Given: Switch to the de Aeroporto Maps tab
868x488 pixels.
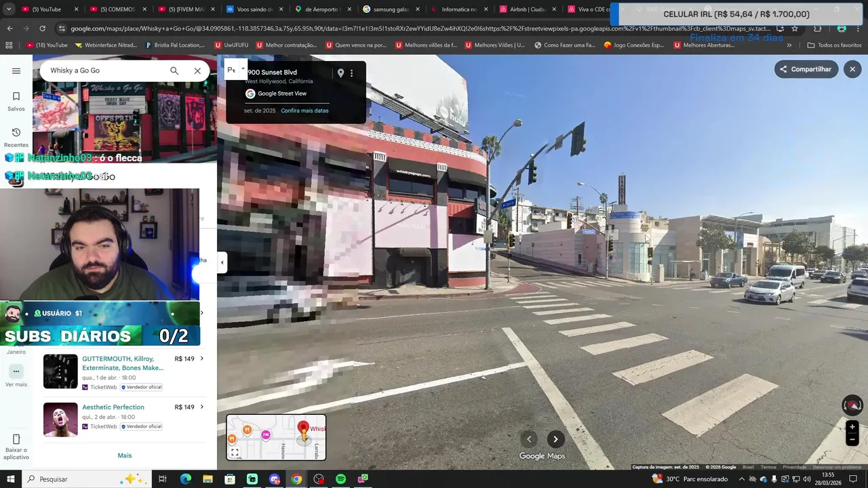Looking at the screenshot, I should click(x=321, y=9).
